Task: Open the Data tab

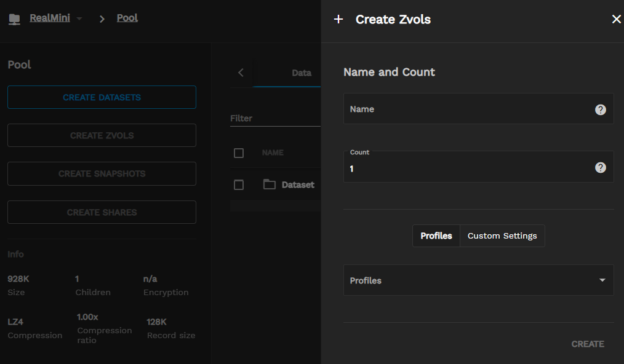Action: [301, 73]
